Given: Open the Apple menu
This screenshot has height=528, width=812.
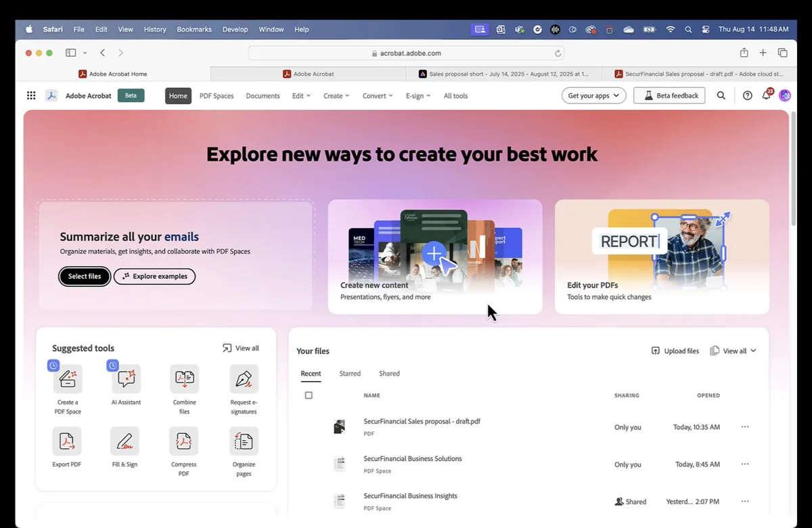Looking at the screenshot, I should tap(29, 29).
